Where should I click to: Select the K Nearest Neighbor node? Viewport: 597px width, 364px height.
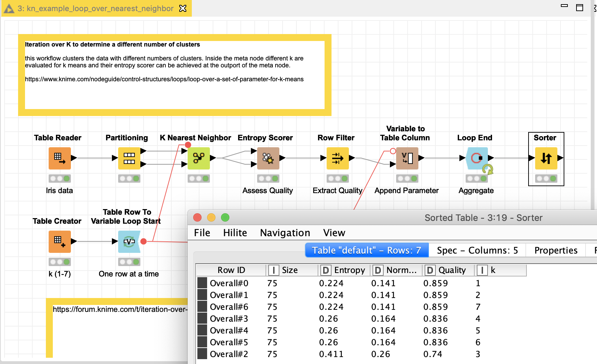pos(198,158)
